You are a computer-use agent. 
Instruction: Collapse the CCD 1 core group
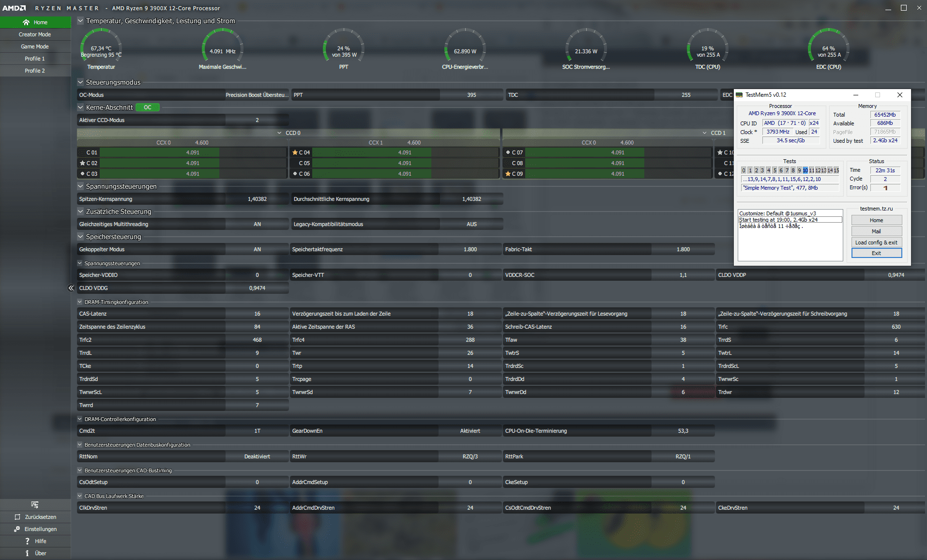705,133
